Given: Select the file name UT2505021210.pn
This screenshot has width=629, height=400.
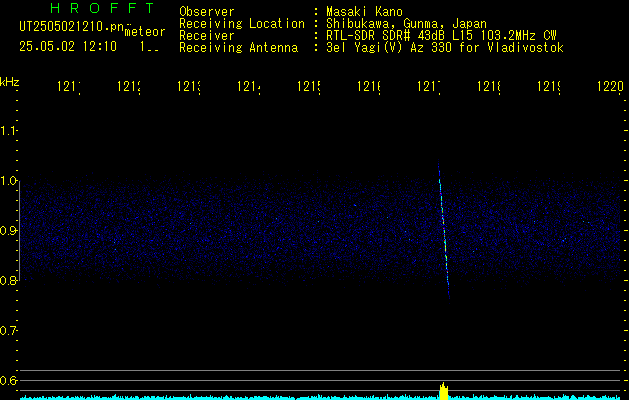Looking at the screenshot, I should (72, 26).
